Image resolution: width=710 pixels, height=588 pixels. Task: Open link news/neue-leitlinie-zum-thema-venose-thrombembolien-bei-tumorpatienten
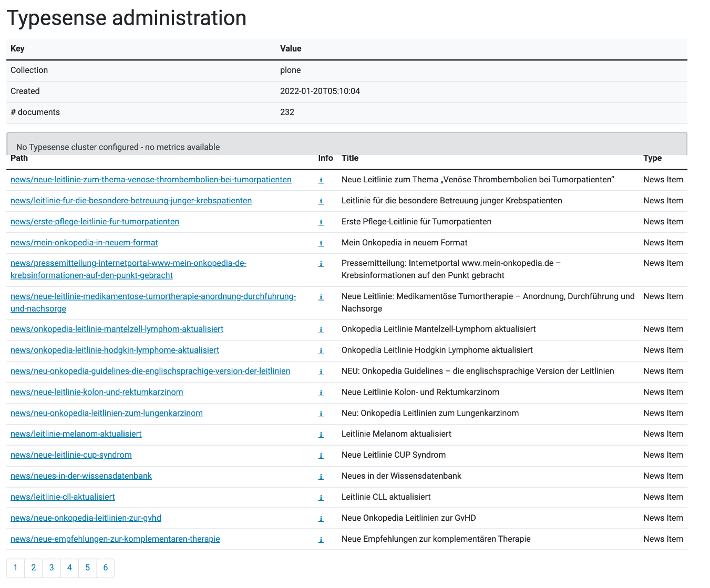tap(151, 180)
